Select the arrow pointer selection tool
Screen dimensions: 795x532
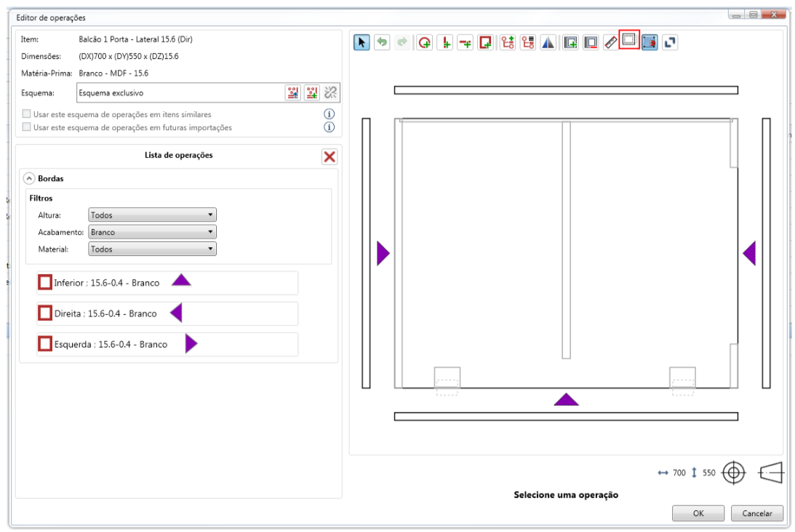coord(361,42)
